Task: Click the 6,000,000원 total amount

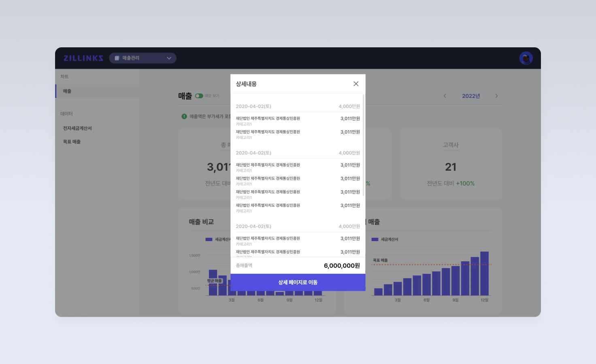Action: (x=342, y=266)
